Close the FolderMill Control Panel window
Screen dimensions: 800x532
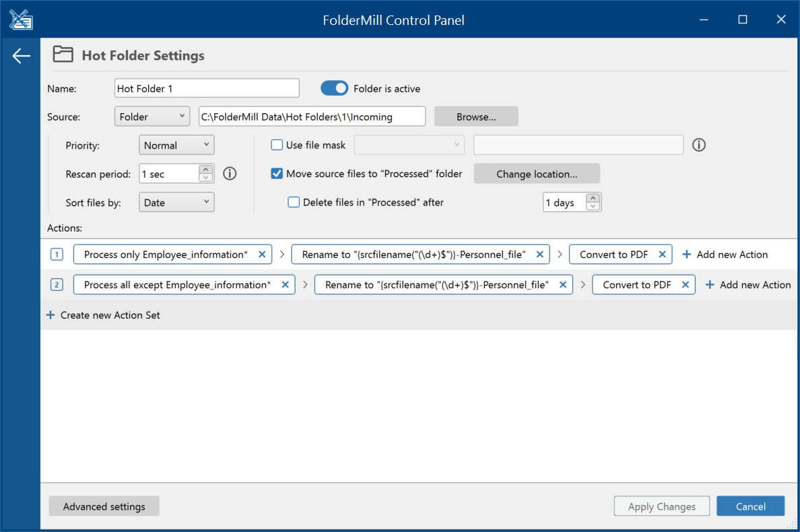coord(781,20)
